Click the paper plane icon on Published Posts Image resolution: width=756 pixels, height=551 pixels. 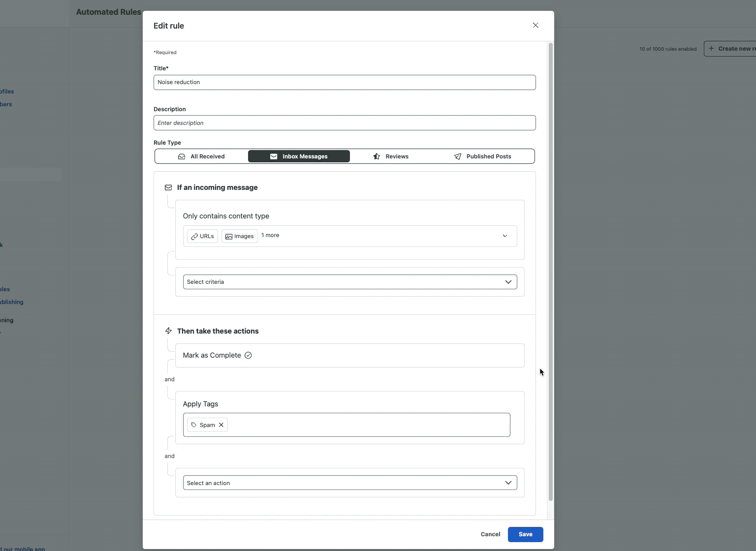[458, 156]
